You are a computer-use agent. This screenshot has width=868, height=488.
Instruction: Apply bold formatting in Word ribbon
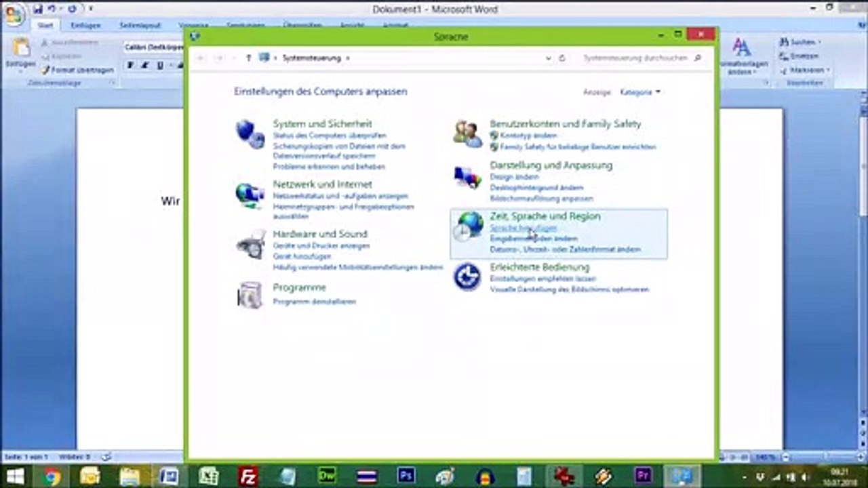(x=130, y=66)
